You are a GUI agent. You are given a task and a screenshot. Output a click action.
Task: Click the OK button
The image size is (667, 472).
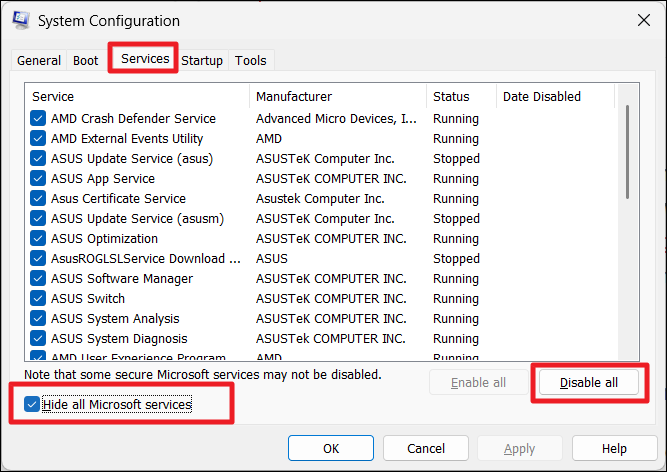(x=331, y=449)
